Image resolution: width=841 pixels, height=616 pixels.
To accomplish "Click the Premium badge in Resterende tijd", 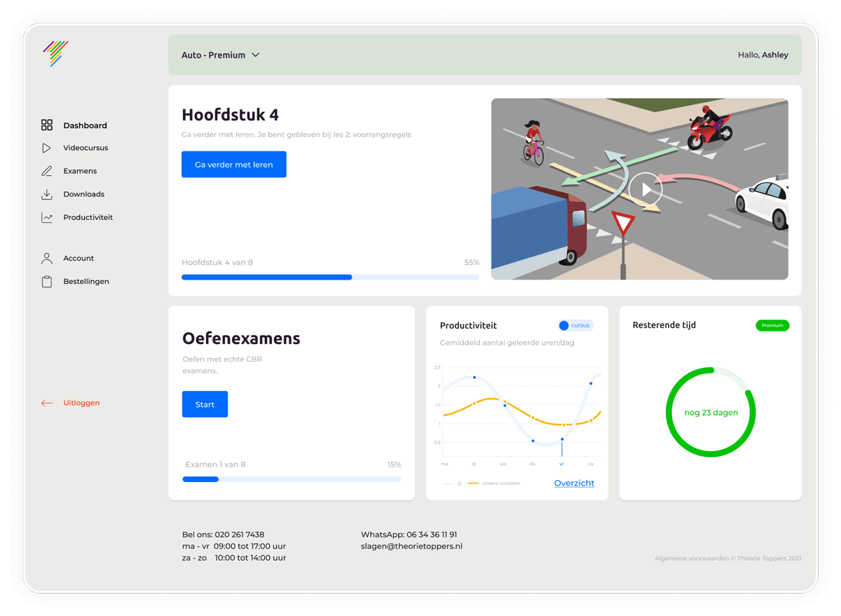I will (772, 325).
